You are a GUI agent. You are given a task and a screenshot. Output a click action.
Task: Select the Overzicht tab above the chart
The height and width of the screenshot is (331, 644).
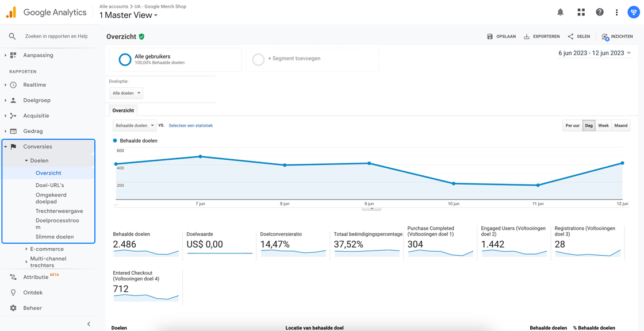click(x=124, y=110)
